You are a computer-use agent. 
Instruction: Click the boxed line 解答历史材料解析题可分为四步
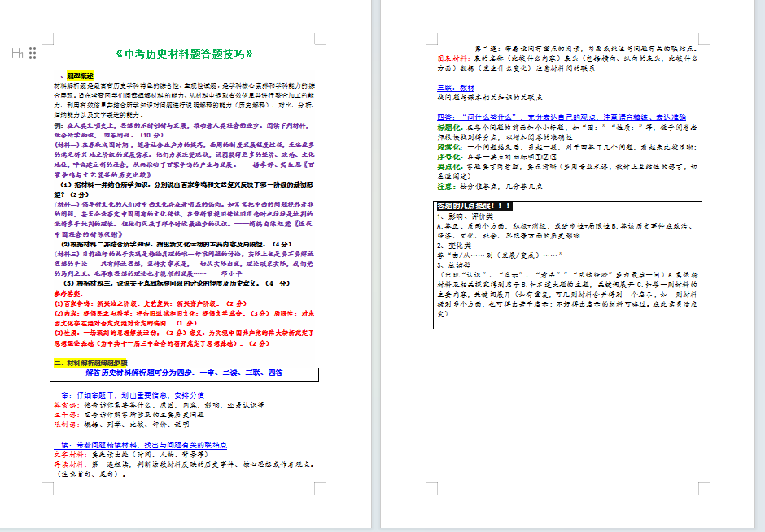[x=185, y=373]
